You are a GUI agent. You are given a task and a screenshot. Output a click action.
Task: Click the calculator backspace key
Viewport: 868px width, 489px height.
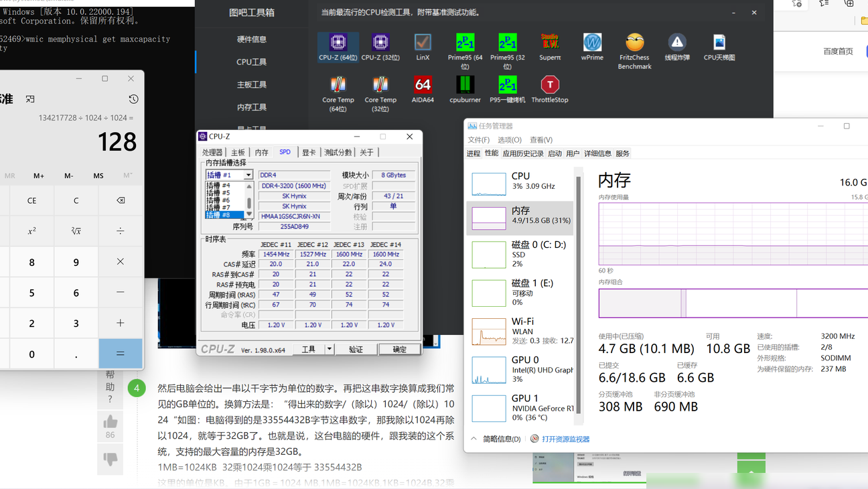pos(121,200)
